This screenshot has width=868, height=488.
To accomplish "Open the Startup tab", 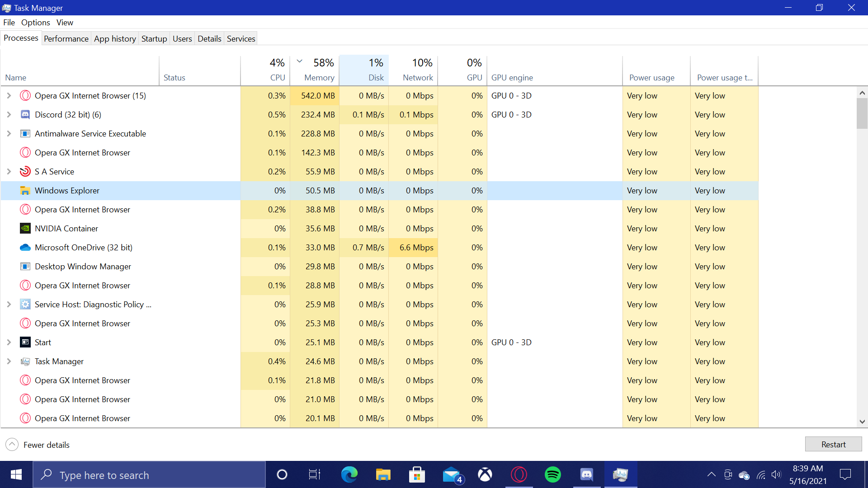I will click(x=154, y=39).
